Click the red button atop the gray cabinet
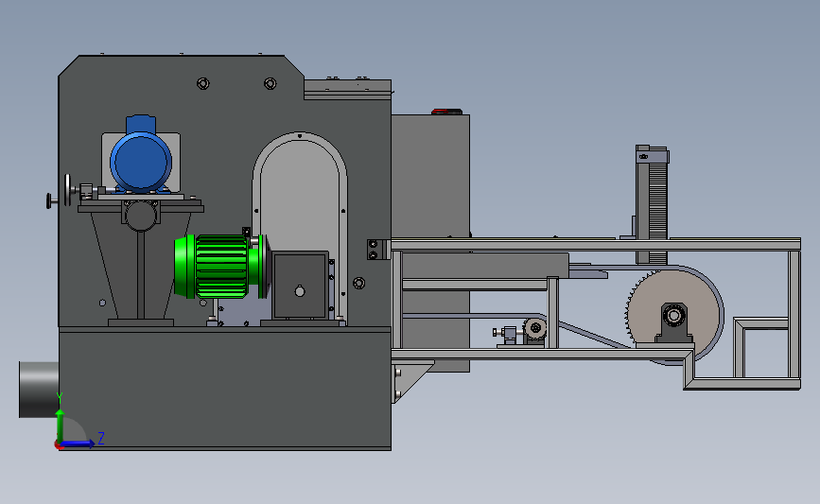820x504 pixels. point(446,112)
